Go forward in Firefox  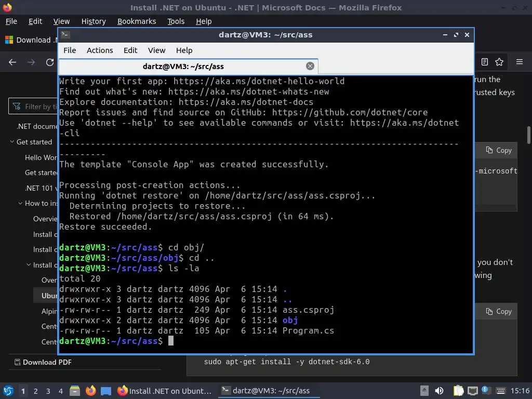[x=31, y=62]
